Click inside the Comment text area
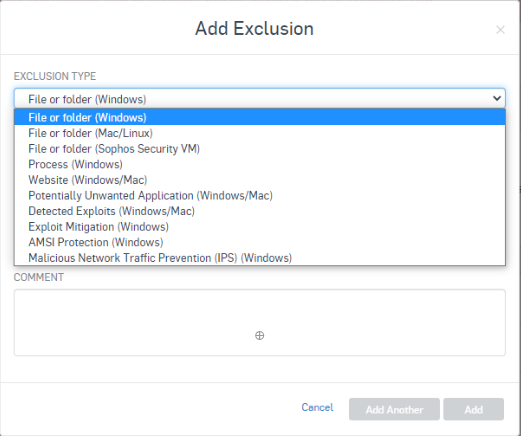The image size is (521, 436). pos(260,322)
